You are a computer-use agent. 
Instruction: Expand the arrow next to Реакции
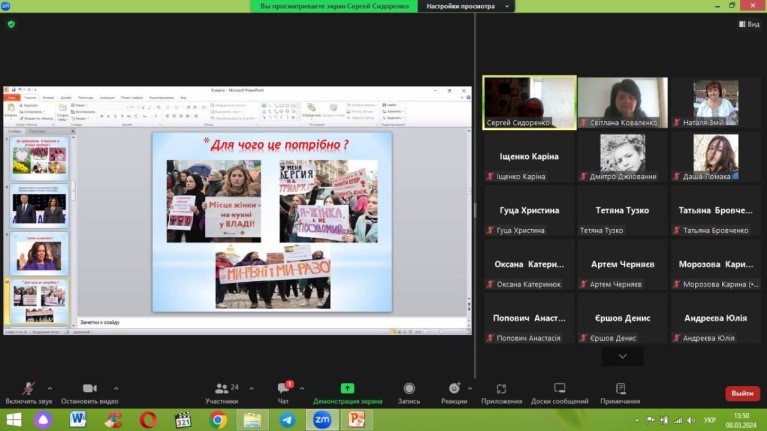[x=470, y=388]
